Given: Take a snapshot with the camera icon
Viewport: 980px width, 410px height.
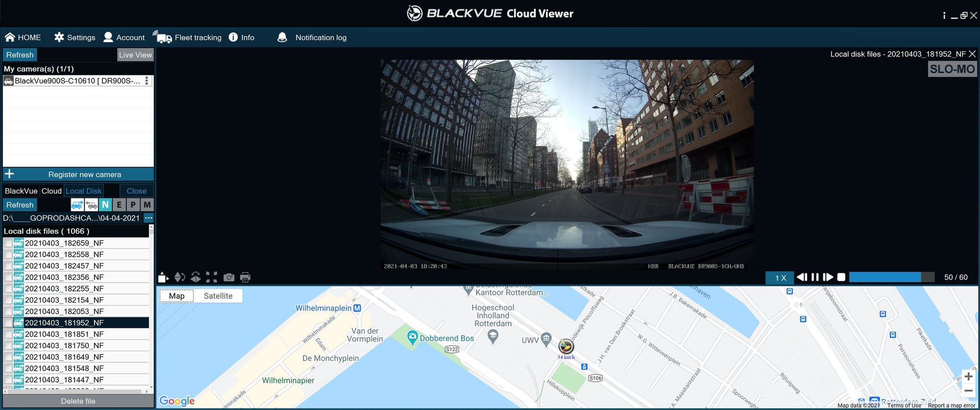Looking at the screenshot, I should [x=229, y=278].
